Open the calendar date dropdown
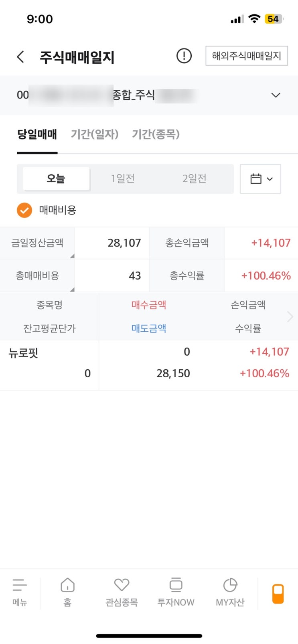 coord(261,179)
